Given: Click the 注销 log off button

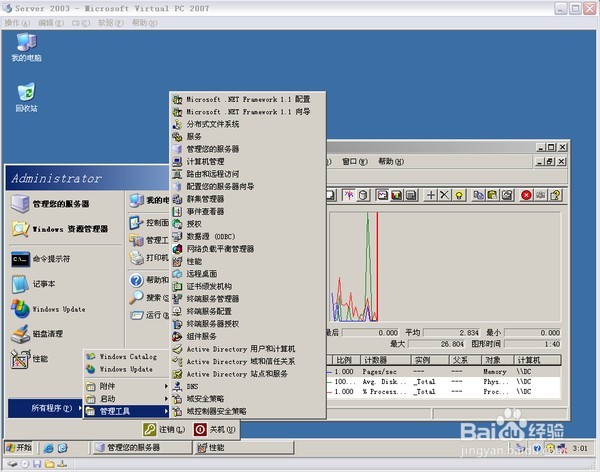Looking at the screenshot, I should (165, 430).
